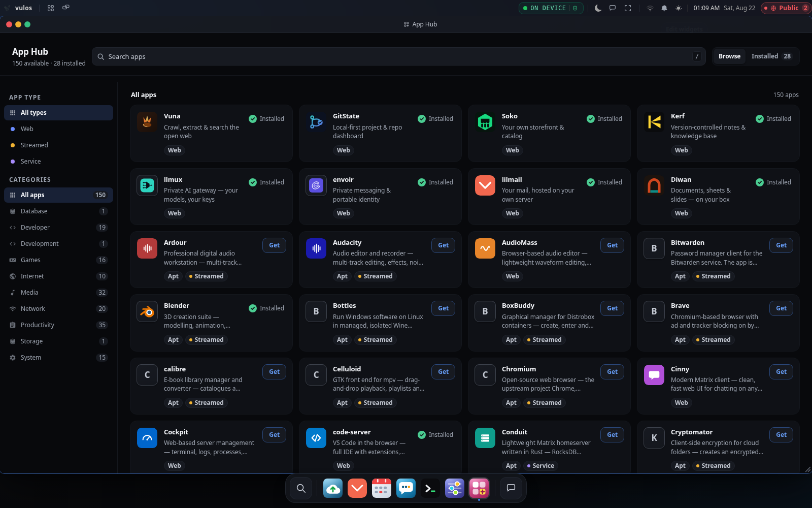Get the Cryptomator app

click(781, 435)
